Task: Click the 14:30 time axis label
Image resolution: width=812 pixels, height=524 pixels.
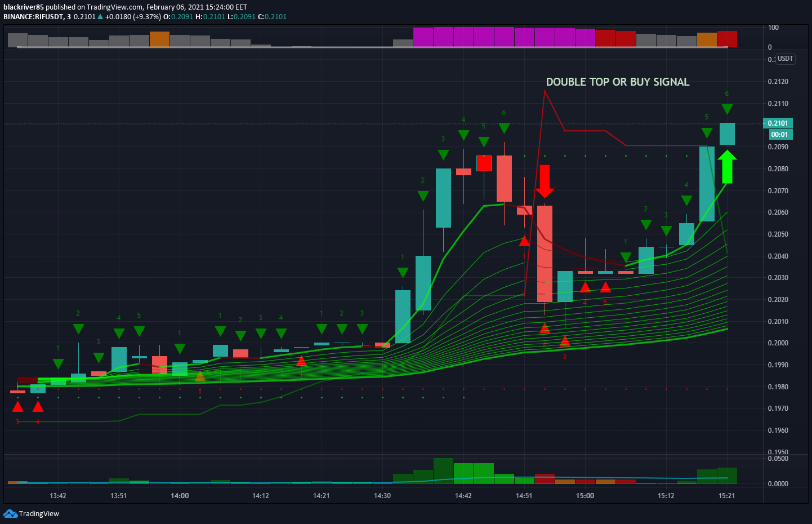Action: point(382,496)
